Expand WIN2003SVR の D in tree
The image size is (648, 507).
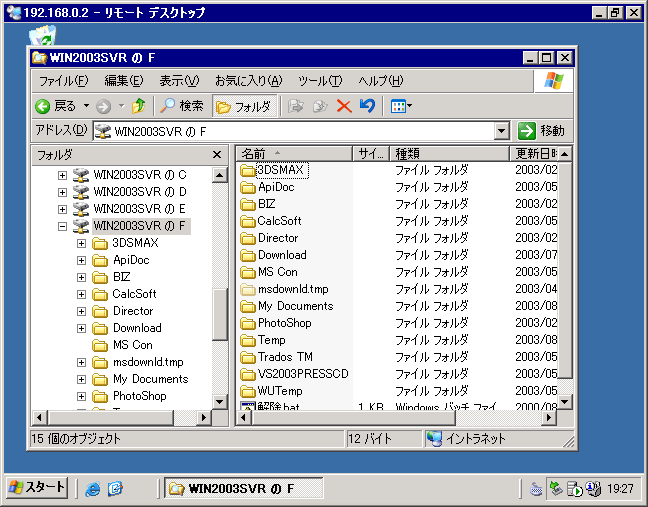click(x=62, y=193)
